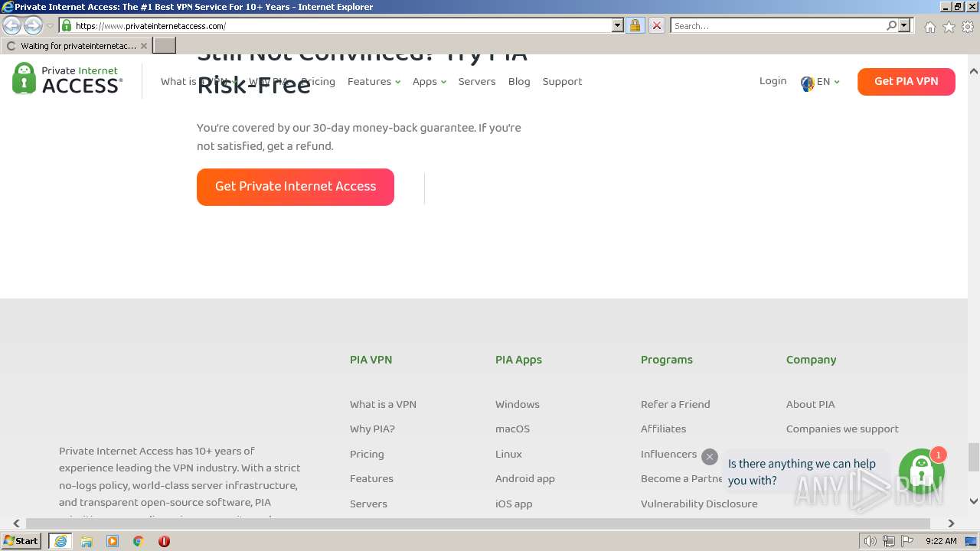Click the horizontal scrollbar left arrow
Screen dimensions: 980x551
click(x=16, y=523)
